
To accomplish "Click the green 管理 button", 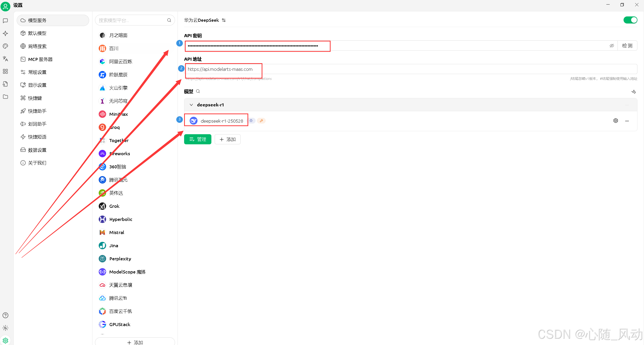I will [197, 139].
